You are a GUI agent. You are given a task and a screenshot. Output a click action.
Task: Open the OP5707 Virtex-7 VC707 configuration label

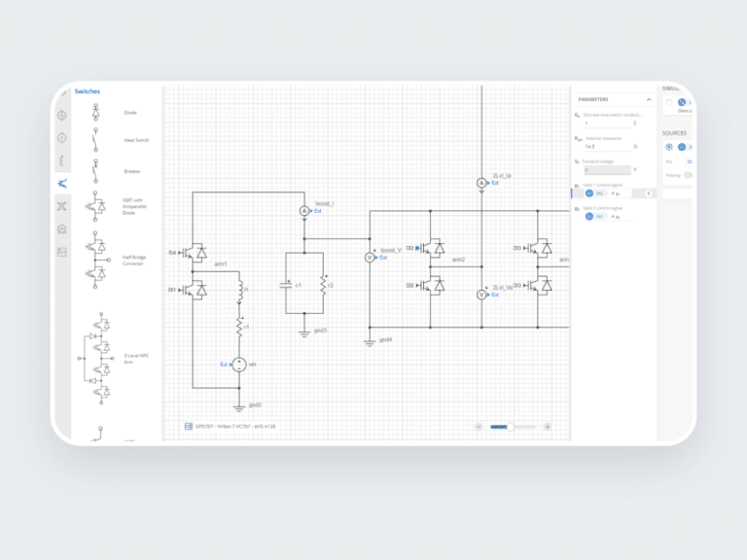point(235,426)
